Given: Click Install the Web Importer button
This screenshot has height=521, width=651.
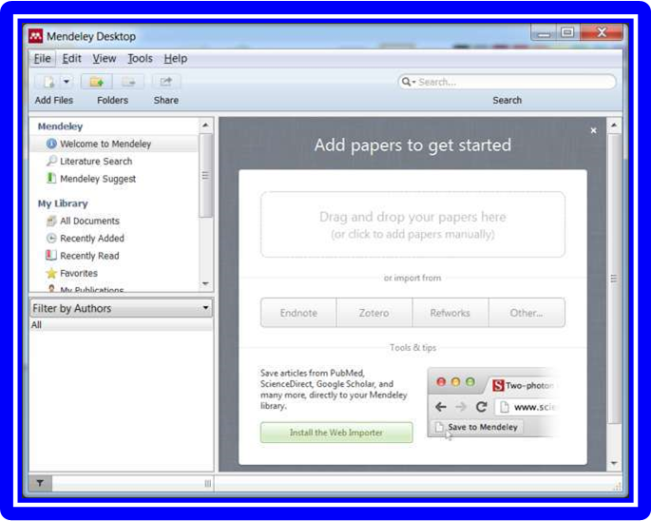Looking at the screenshot, I should click(336, 433).
